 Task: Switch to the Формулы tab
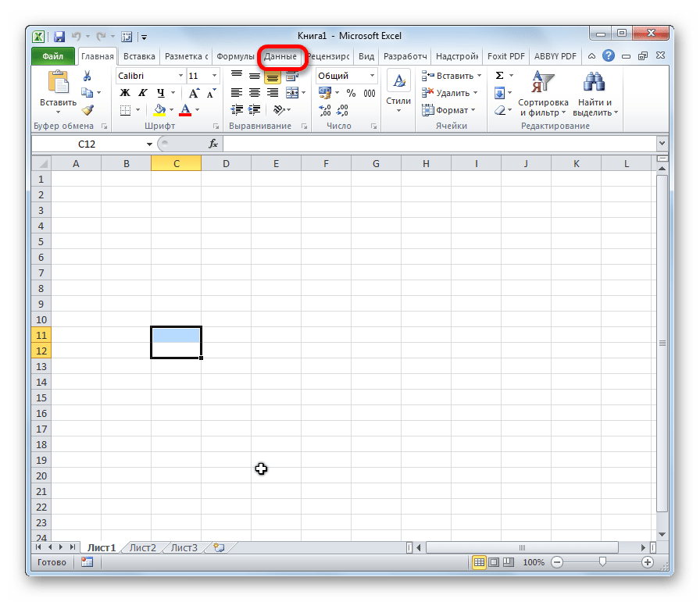coord(235,56)
